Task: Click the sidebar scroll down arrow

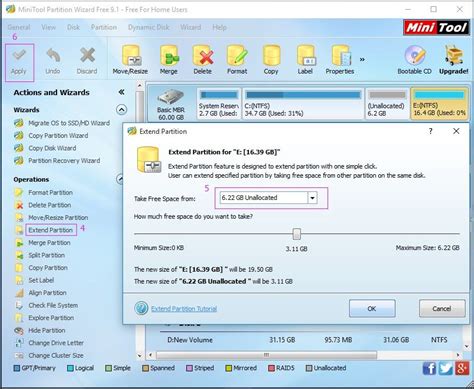Action: point(140,355)
